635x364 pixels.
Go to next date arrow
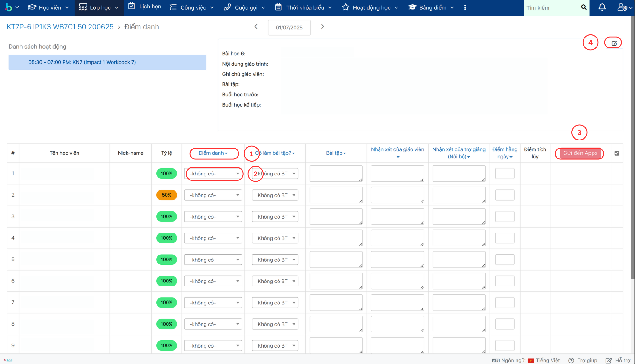tap(322, 27)
